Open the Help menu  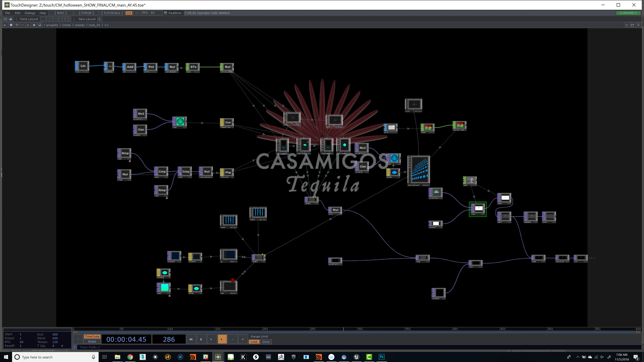(x=43, y=13)
